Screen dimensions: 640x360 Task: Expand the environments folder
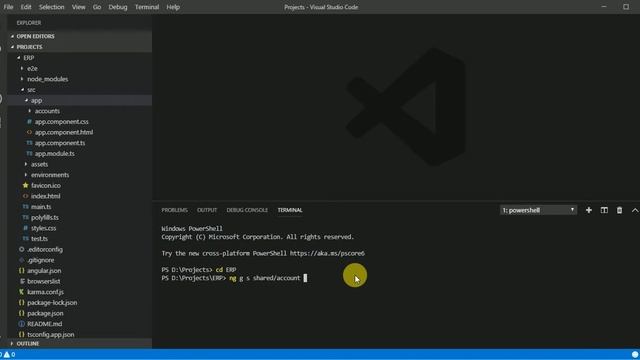coord(80,175)
